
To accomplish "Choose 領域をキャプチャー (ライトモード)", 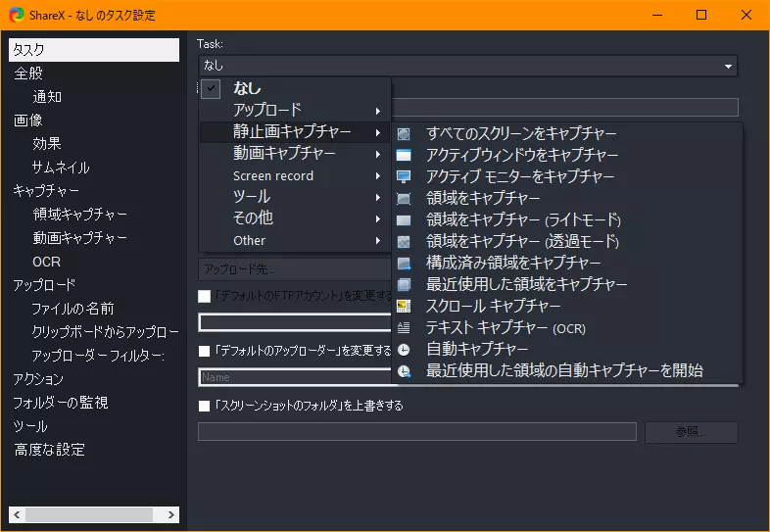I will (x=567, y=220).
